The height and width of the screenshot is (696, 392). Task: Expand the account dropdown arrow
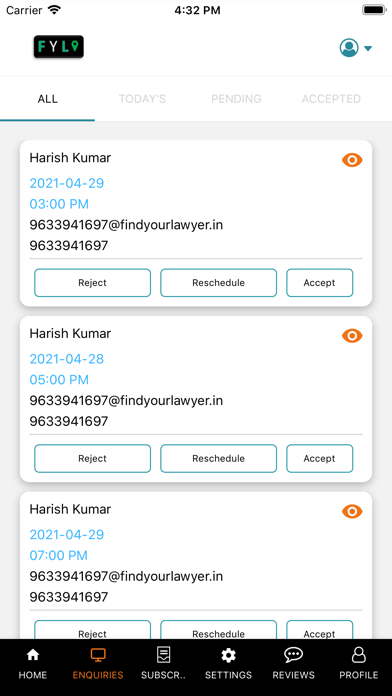(x=368, y=48)
